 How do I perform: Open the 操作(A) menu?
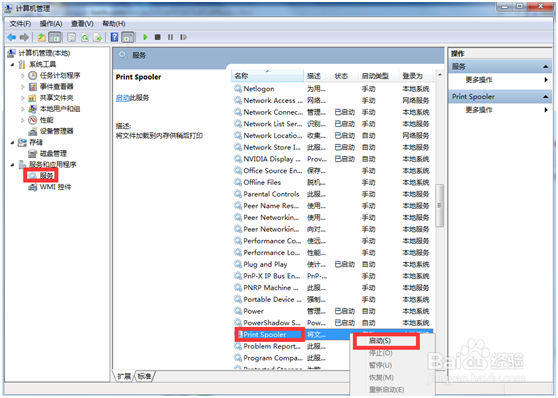click(51, 23)
